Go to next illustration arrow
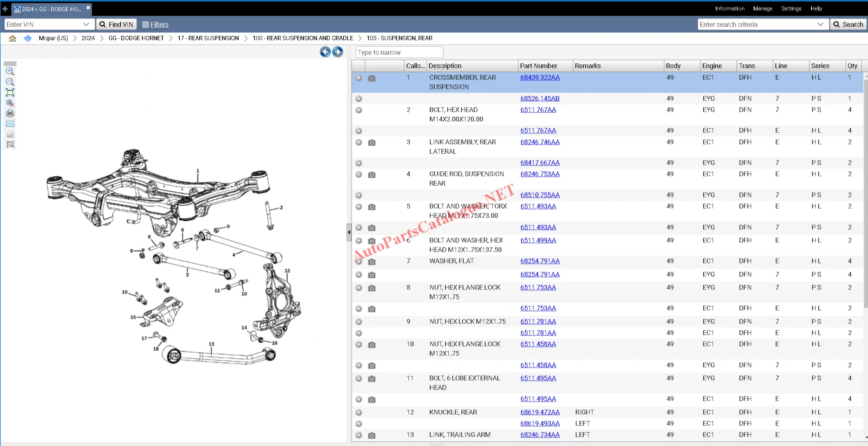868x446 pixels. coord(338,52)
